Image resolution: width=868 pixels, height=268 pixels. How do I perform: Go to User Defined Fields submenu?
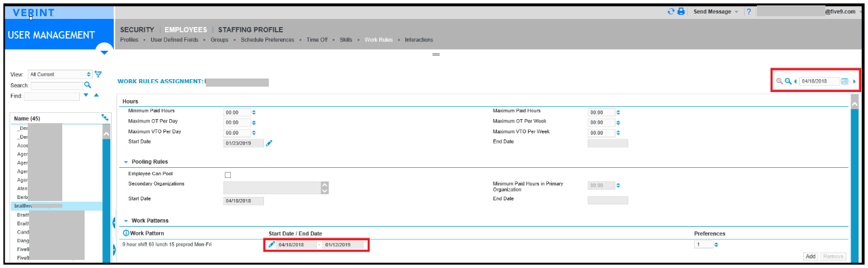[x=176, y=40]
